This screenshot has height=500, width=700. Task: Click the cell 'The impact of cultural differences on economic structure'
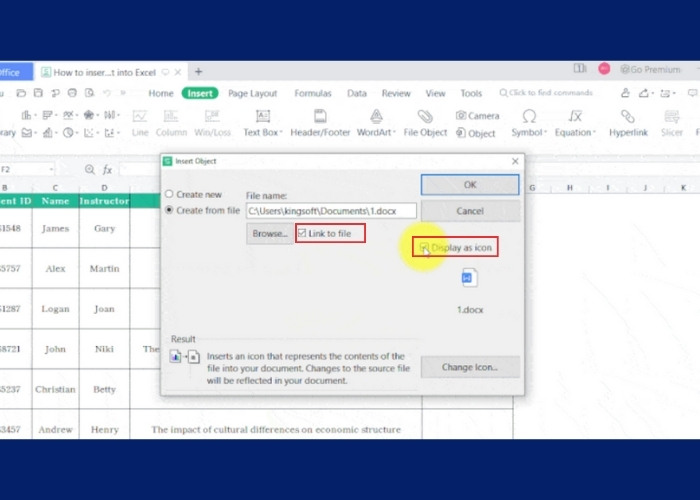[276, 429]
